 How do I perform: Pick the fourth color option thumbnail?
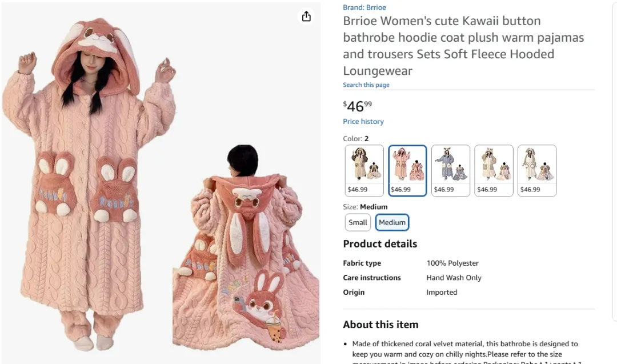point(494,170)
